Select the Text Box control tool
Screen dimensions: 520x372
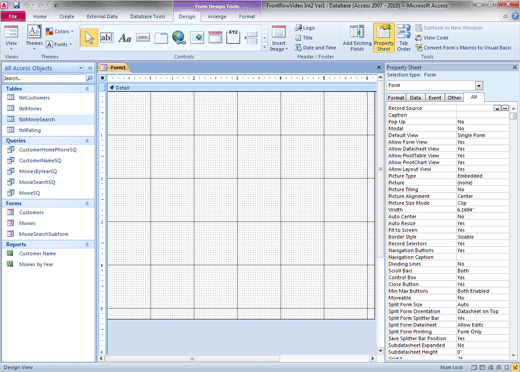tap(106, 38)
